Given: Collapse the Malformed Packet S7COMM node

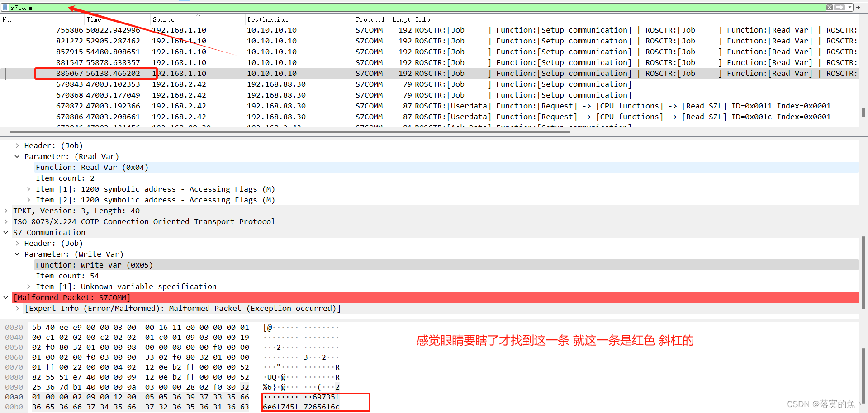Looking at the screenshot, I should (x=6, y=297).
